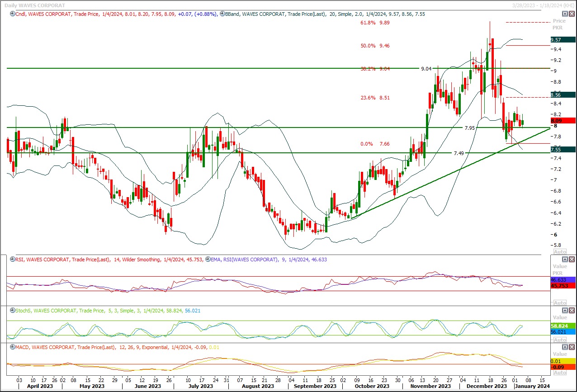Click the Cndl legend icon
Viewport: 577px width, 392px height.
(12, 14)
